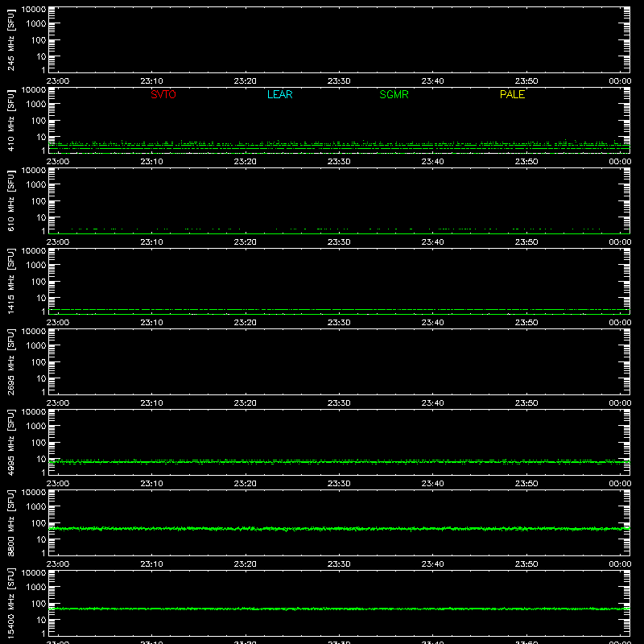
Task: Click 23:50 tick label under 4995 MHz panel
Action: coord(526,484)
